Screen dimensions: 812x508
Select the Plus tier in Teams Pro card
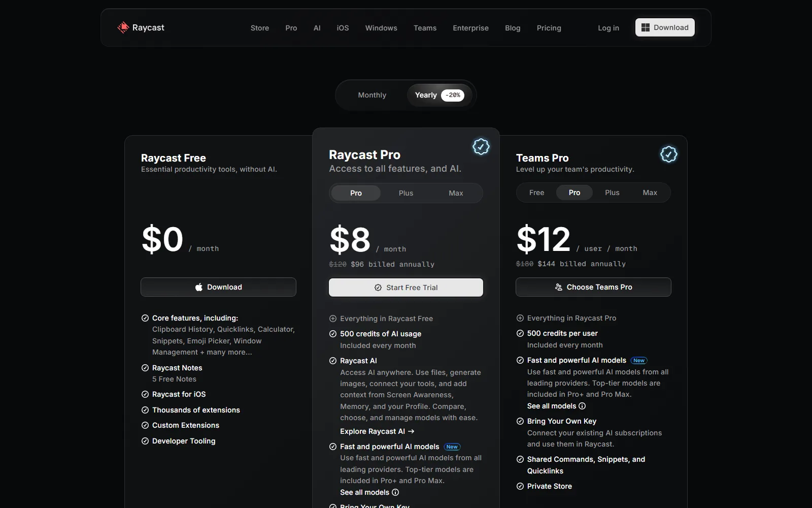coord(612,193)
